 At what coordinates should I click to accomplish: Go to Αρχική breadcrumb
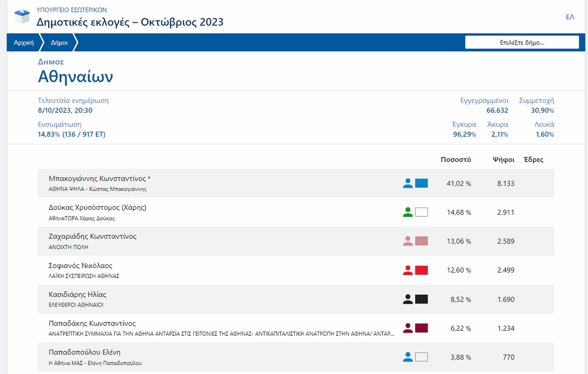[24, 43]
